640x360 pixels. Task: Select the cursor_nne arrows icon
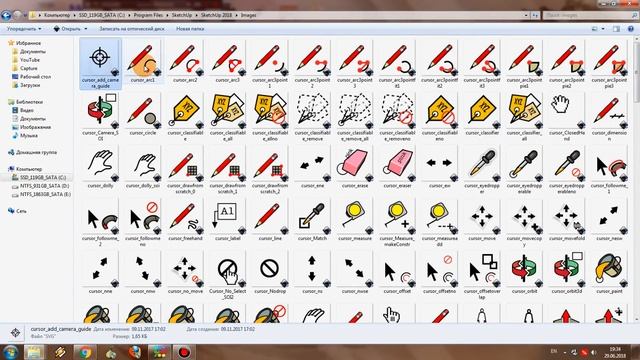click(100, 269)
